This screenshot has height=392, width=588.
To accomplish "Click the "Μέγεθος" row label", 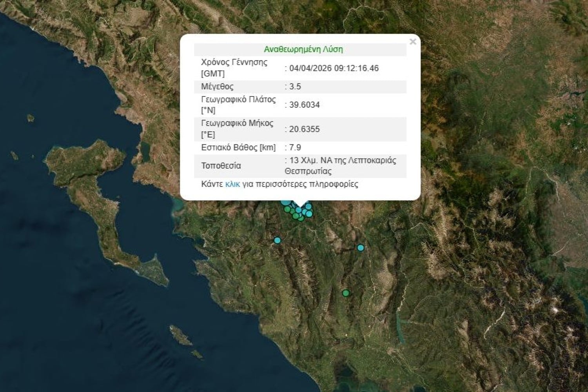I will (217, 87).
